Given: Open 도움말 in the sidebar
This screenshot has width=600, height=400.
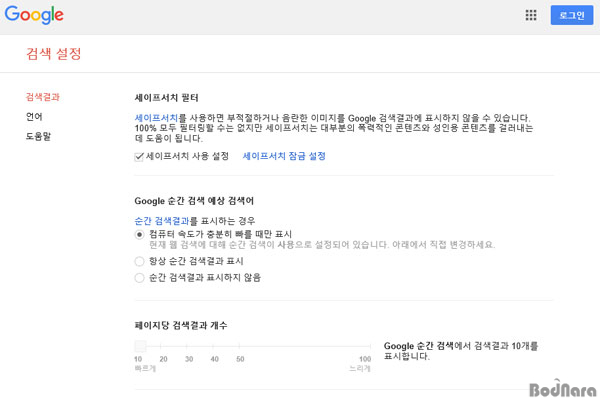Looking at the screenshot, I should 38,136.
